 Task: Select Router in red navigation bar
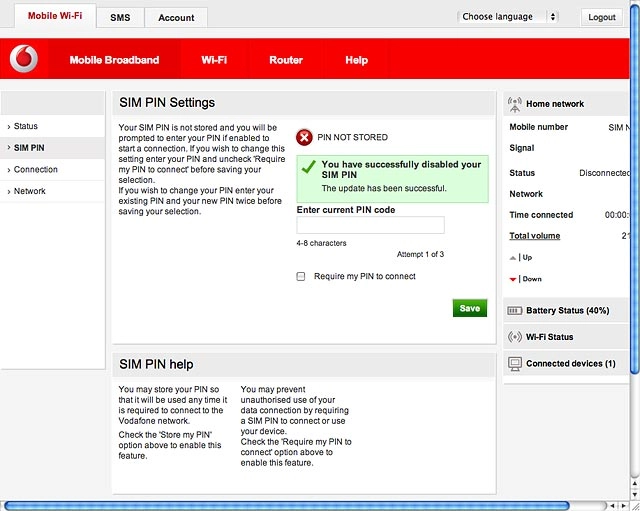click(286, 60)
